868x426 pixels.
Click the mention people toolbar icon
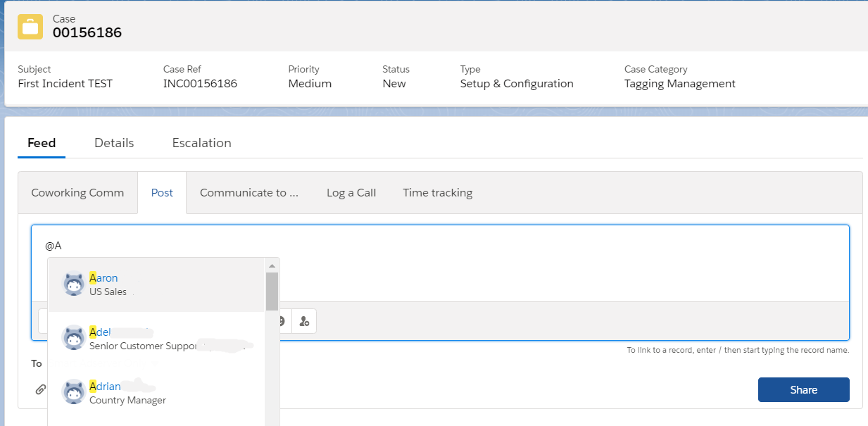[304, 321]
